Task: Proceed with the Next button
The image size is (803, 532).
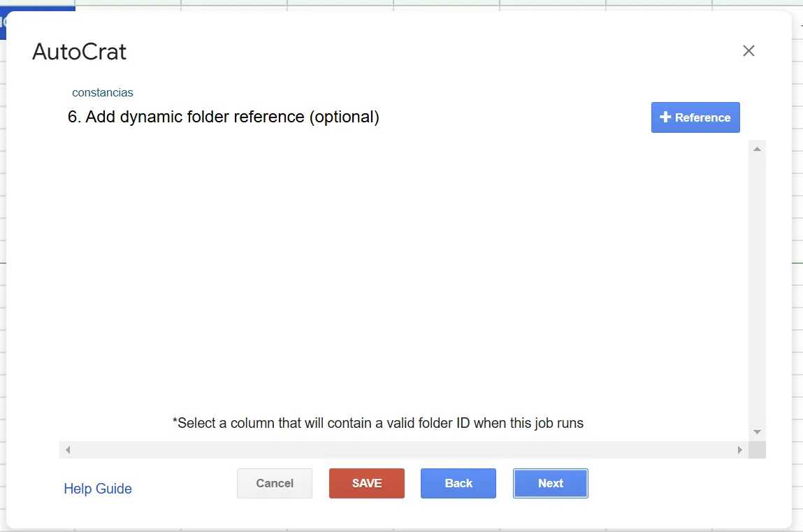Action: coord(551,483)
